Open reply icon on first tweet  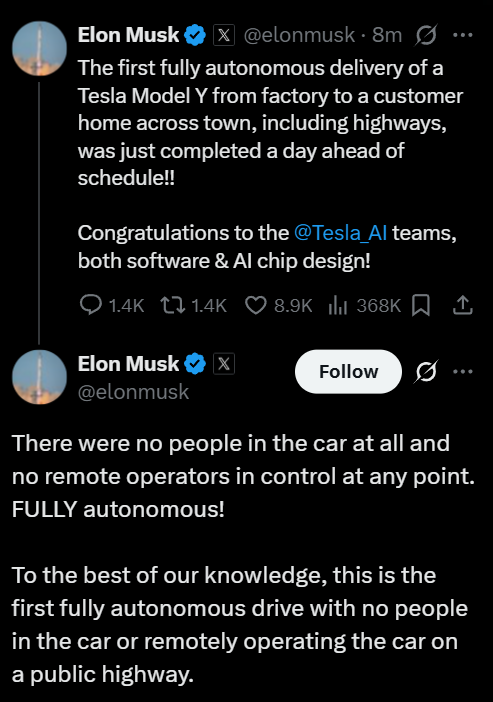(90, 305)
